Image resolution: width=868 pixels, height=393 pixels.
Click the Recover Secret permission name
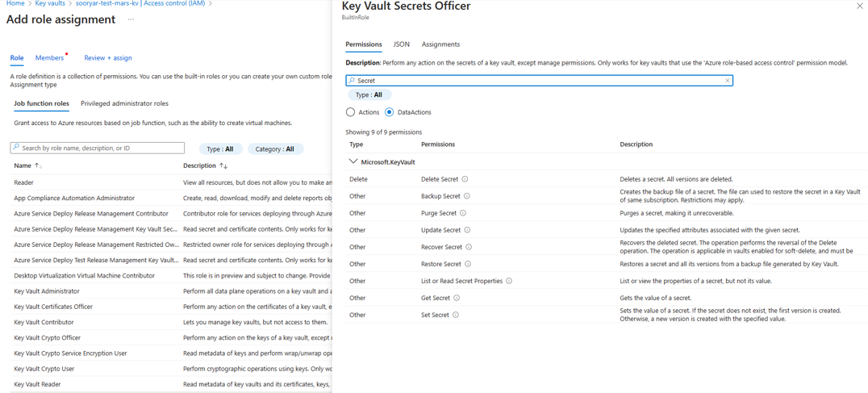click(x=442, y=247)
